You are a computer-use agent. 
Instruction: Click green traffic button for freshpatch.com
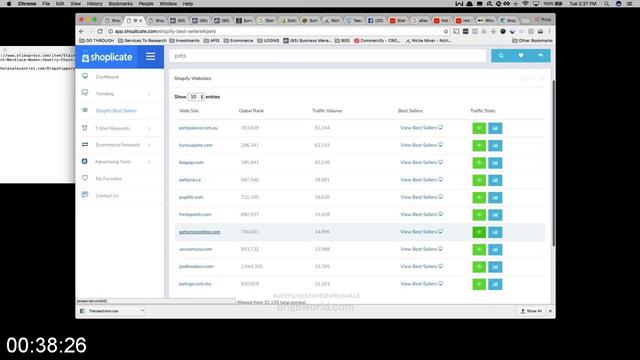coord(479,215)
